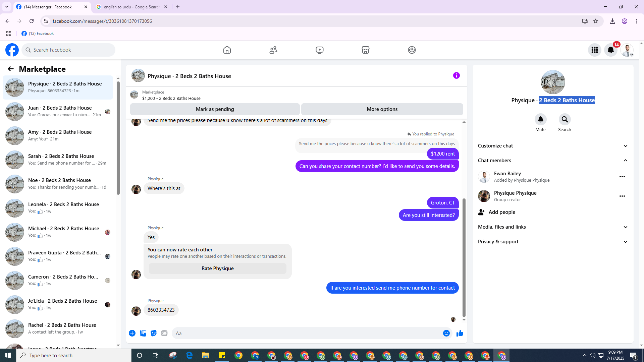This screenshot has height=362, width=644.
Task: Open the notifications bell icon
Action: tap(611, 50)
